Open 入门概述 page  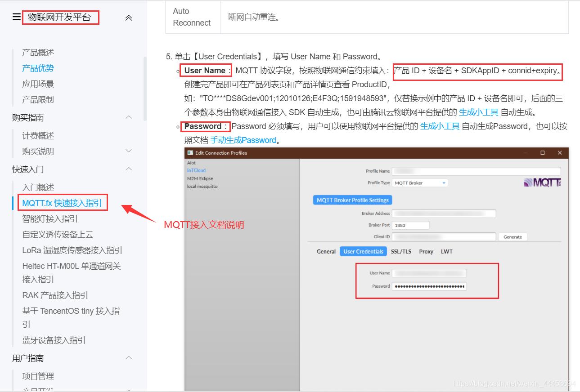click(38, 187)
